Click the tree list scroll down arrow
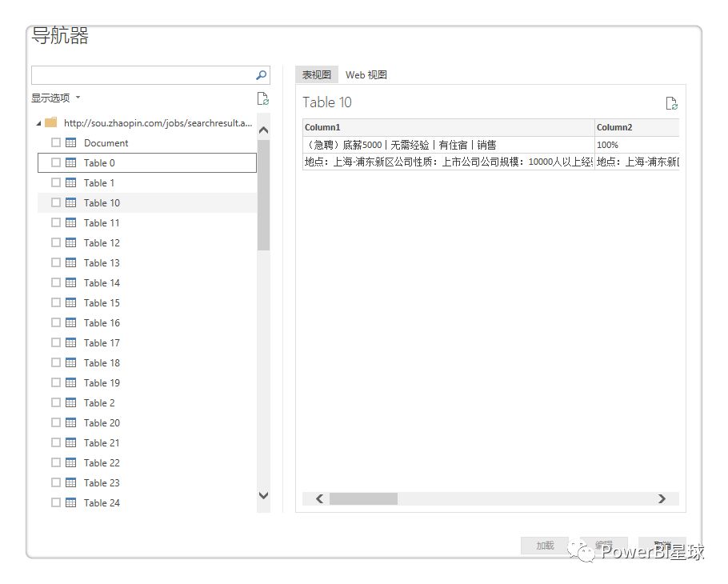This screenshot has height=584, width=728. (263, 495)
